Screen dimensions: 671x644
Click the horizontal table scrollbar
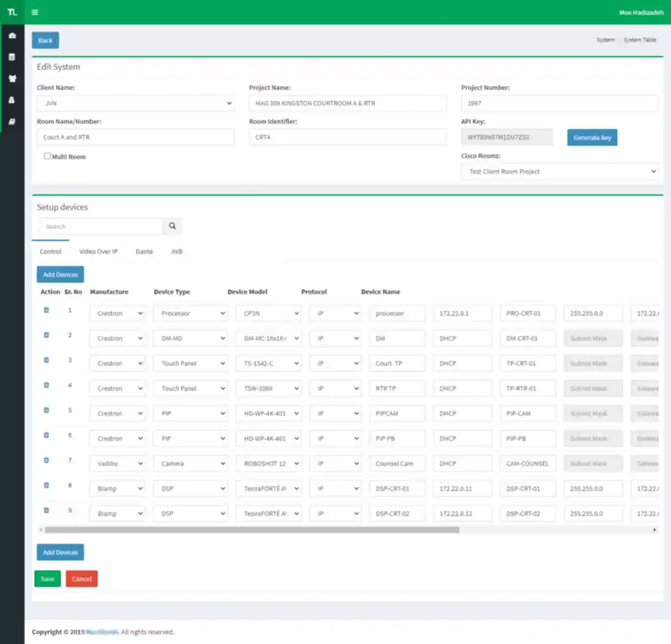click(252, 530)
